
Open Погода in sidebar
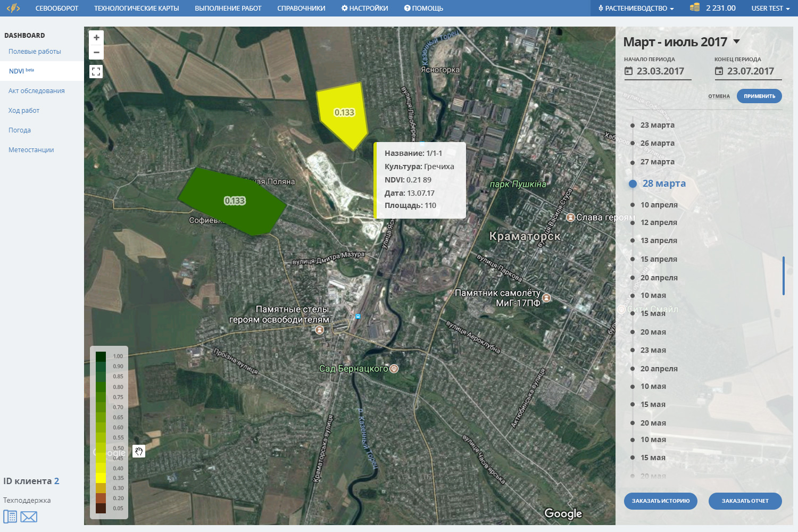(20, 130)
